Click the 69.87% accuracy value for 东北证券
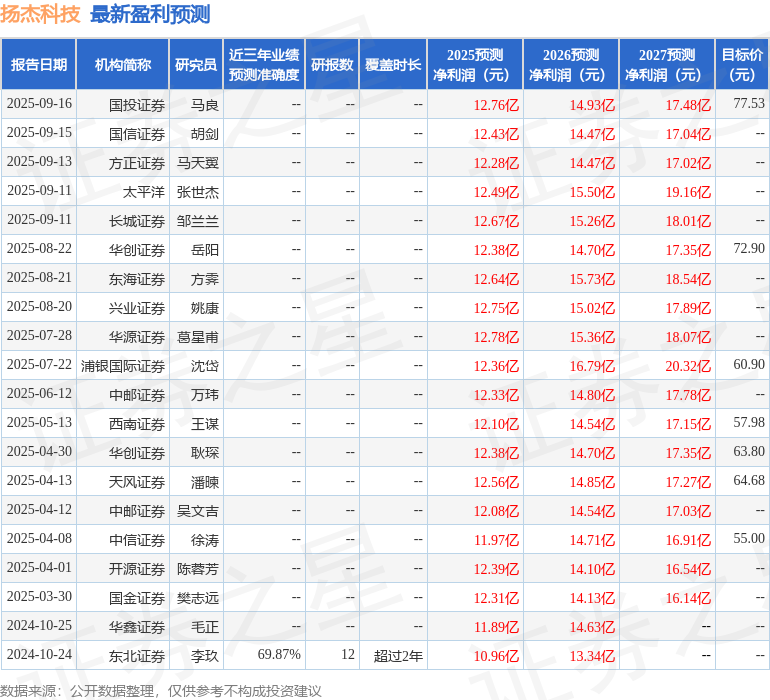 (x=279, y=655)
